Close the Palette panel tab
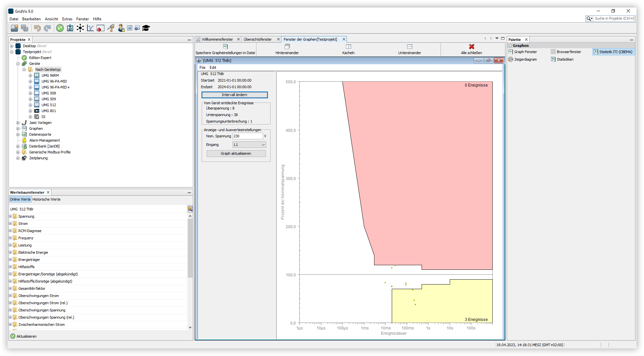 526,40
